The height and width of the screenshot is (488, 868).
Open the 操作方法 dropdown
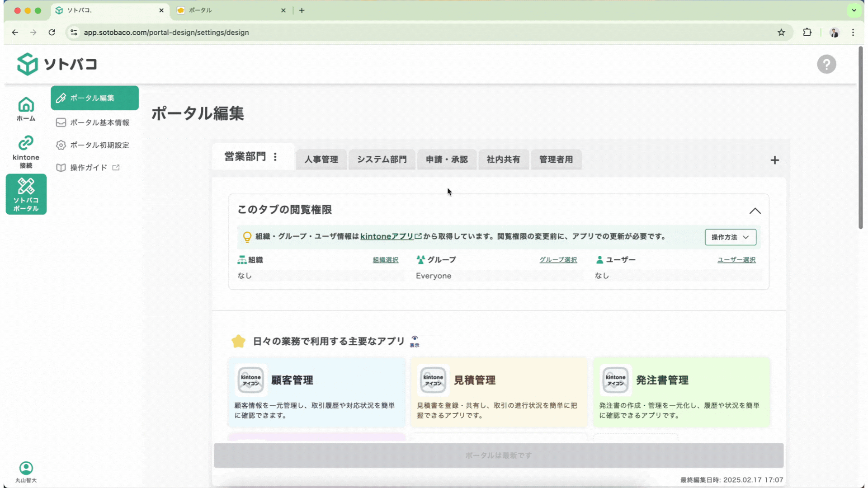pyautogui.click(x=730, y=237)
